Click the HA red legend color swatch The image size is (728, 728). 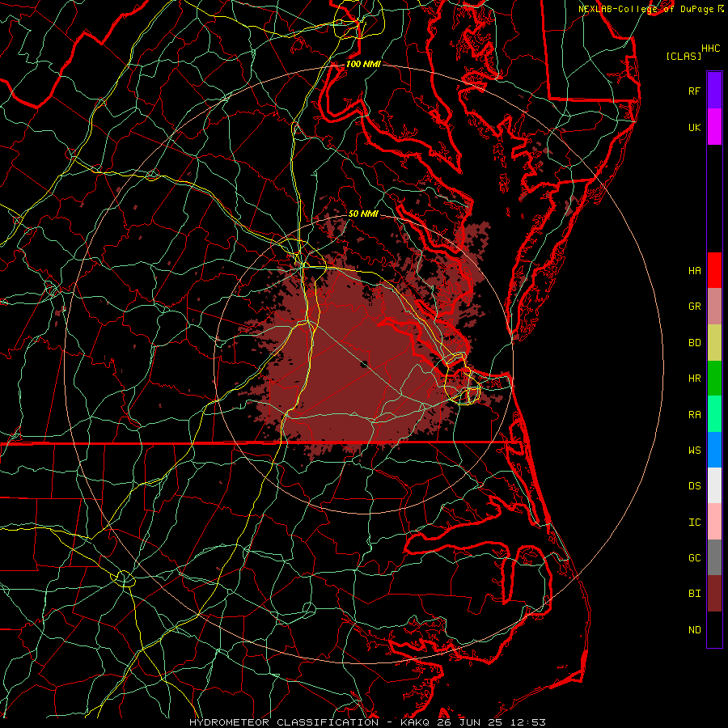coord(714,270)
